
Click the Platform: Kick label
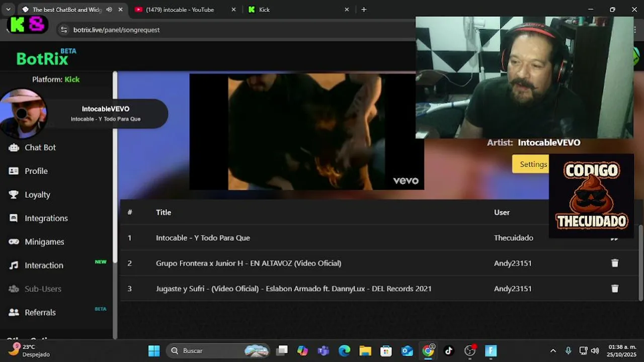(x=56, y=79)
